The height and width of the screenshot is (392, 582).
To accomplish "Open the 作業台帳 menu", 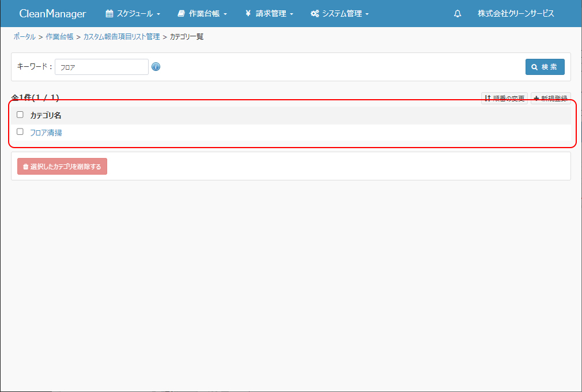I will (x=202, y=14).
